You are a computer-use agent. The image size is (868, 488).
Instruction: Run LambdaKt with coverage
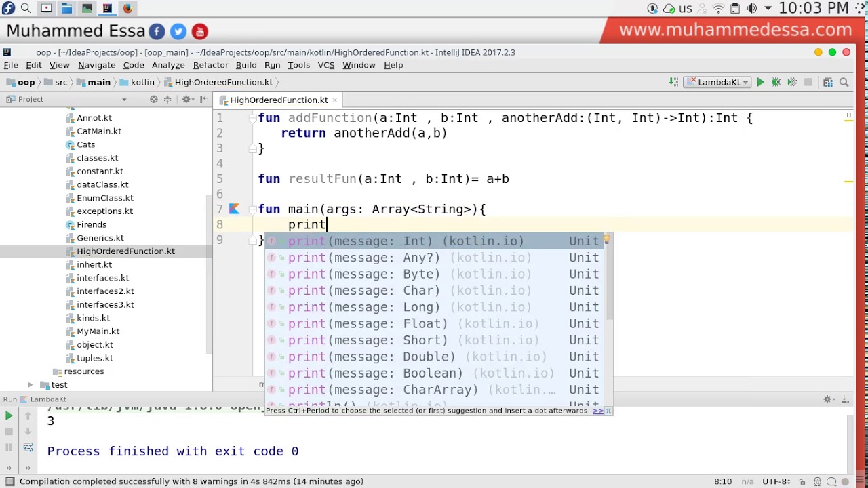(792, 82)
